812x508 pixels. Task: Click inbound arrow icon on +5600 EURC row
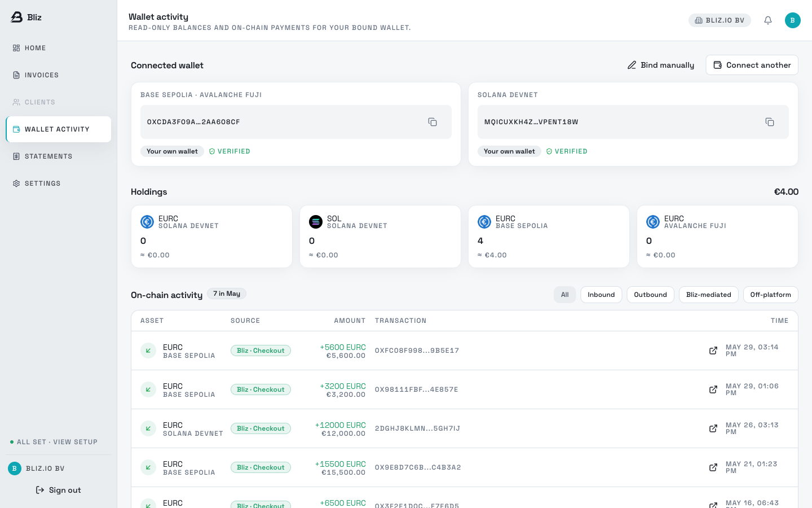tap(148, 351)
